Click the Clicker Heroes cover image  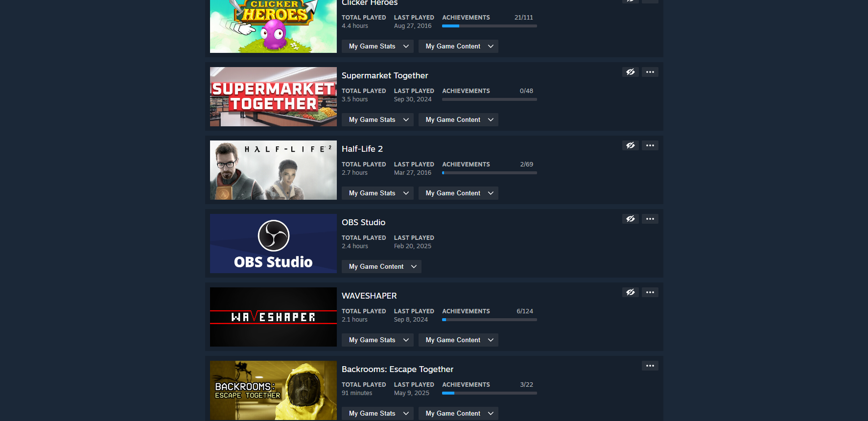point(273,26)
